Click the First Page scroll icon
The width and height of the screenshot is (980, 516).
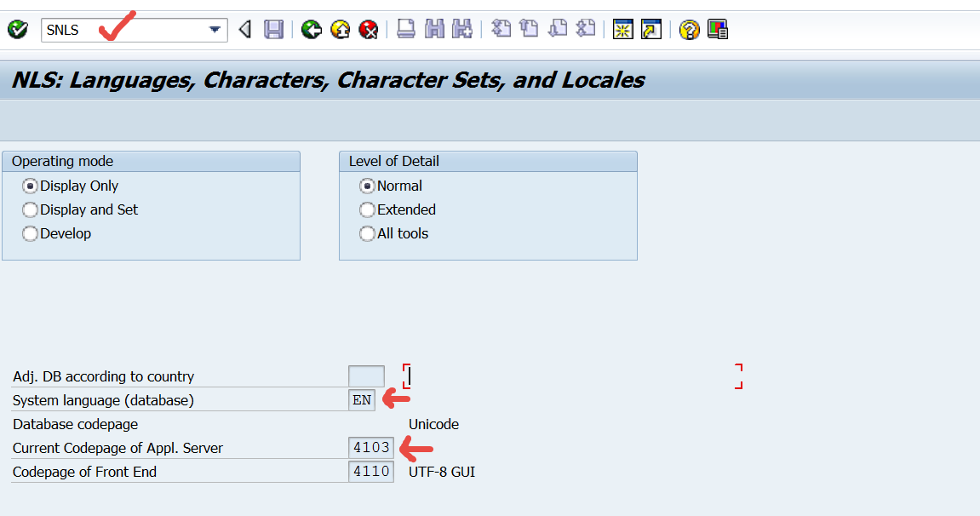501,28
